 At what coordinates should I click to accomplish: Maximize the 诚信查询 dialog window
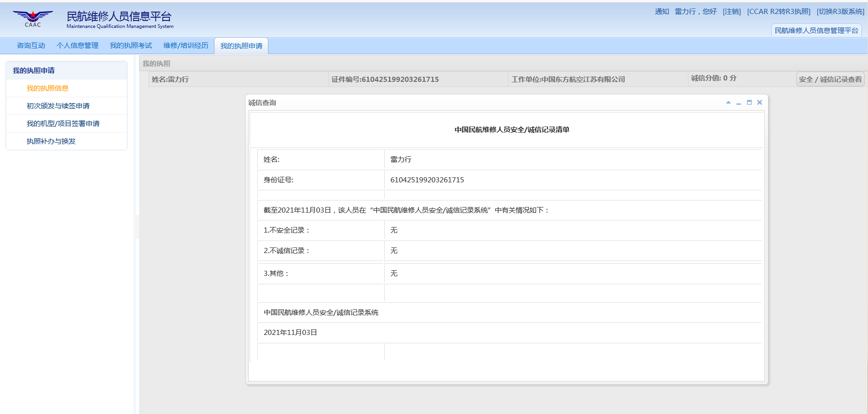coord(749,102)
